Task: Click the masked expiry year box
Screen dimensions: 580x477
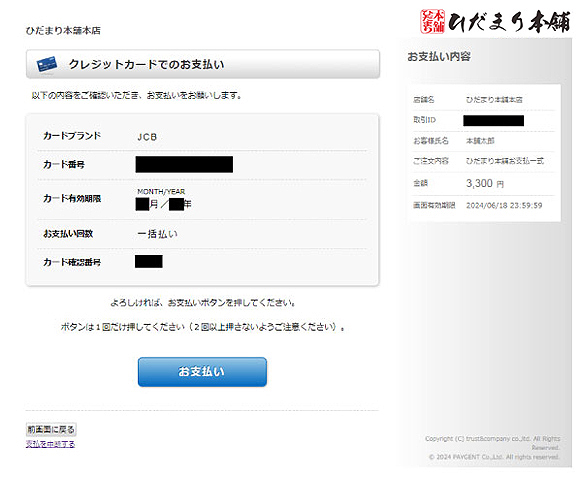Action: (176, 204)
